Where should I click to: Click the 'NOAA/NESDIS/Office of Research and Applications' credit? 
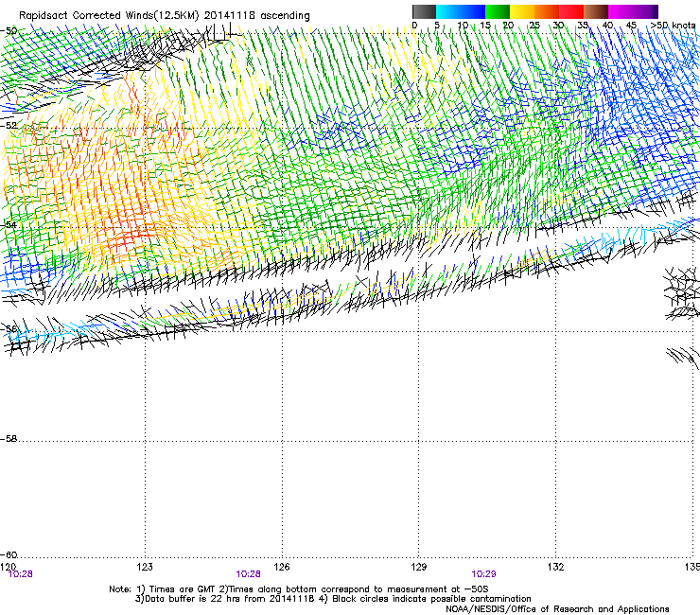[557, 609]
